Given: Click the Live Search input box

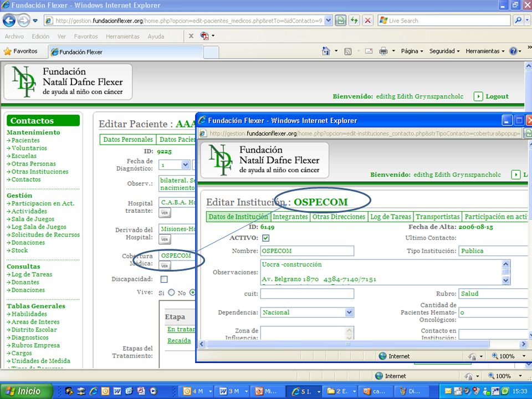Looking at the screenshot, I should coord(444,21).
